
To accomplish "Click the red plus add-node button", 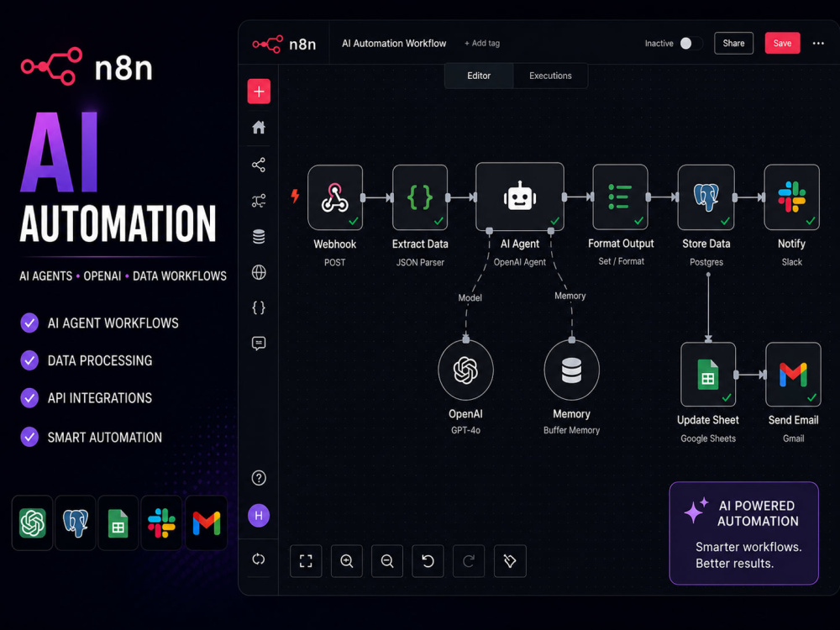I will click(259, 91).
